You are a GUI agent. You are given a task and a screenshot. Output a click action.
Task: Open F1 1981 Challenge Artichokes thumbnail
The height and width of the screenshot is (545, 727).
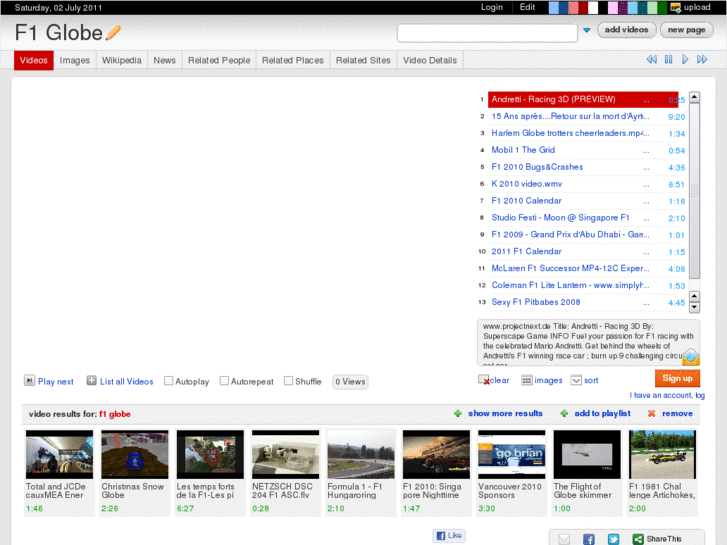[x=662, y=454]
